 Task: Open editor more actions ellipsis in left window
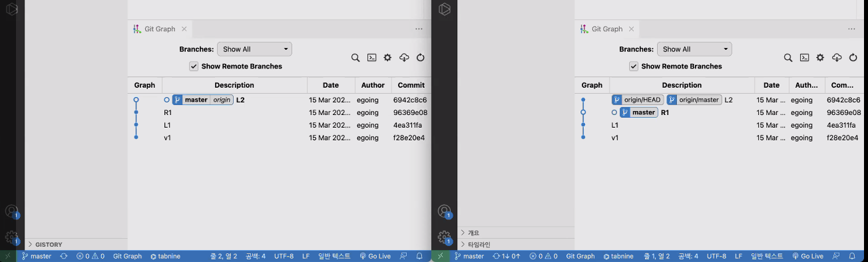pos(419,29)
